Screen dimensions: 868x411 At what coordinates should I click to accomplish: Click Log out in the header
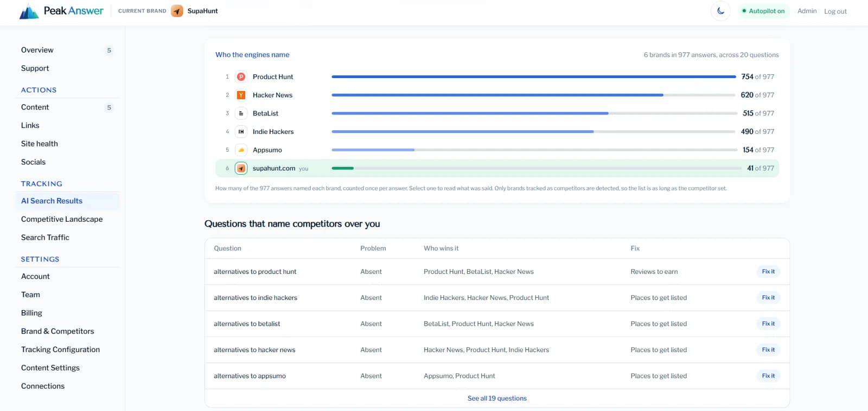click(835, 11)
